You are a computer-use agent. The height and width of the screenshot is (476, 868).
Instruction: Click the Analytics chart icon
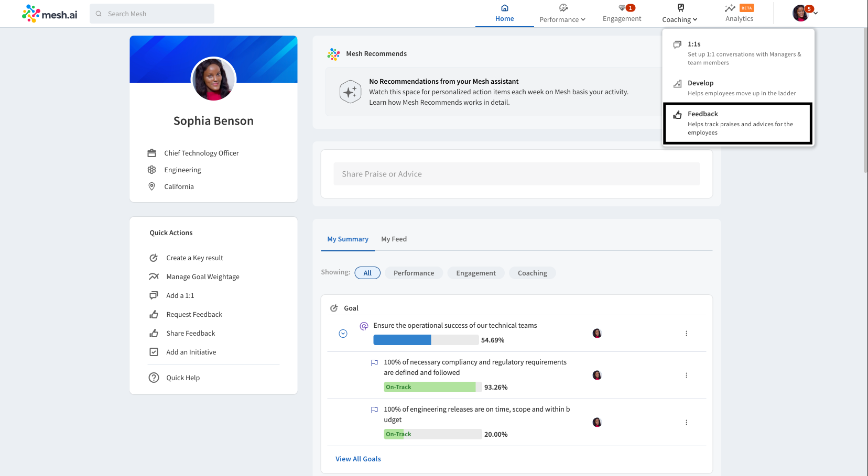coord(730,8)
